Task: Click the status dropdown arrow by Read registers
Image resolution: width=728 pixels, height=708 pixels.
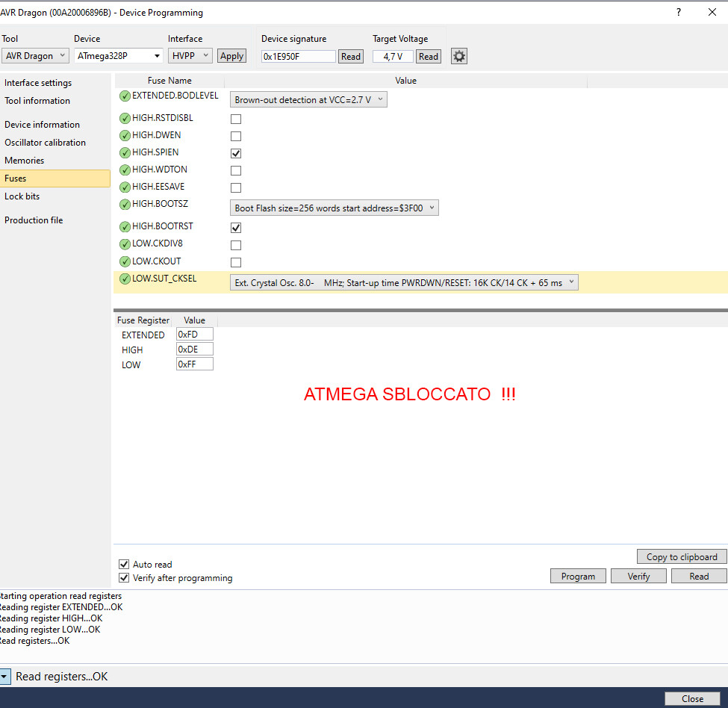Action: coord(4,676)
